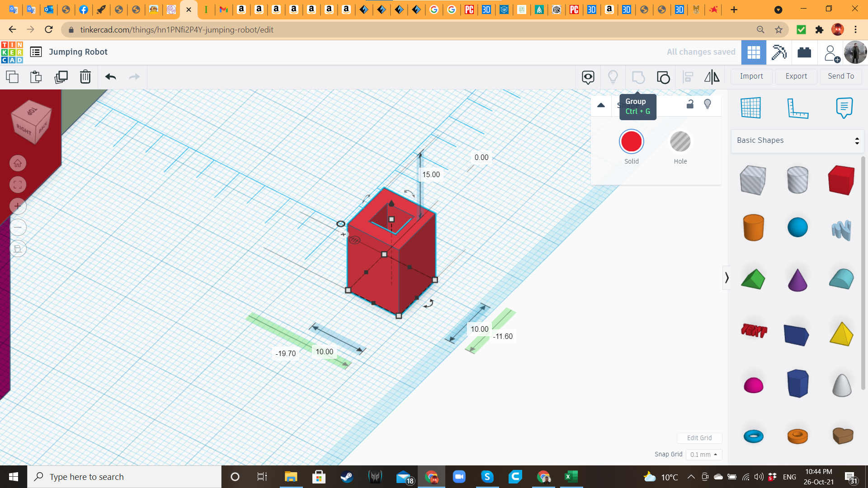Select the Ruler tool
868x488 pixels.
tap(797, 108)
